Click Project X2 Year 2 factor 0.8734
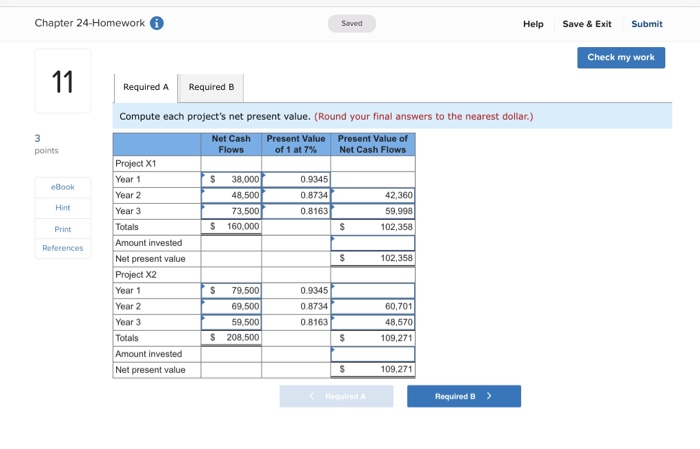This screenshot has width=700, height=449. tap(296, 307)
